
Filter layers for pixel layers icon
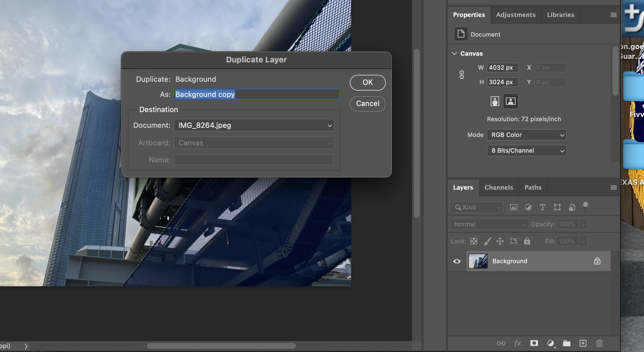514,207
